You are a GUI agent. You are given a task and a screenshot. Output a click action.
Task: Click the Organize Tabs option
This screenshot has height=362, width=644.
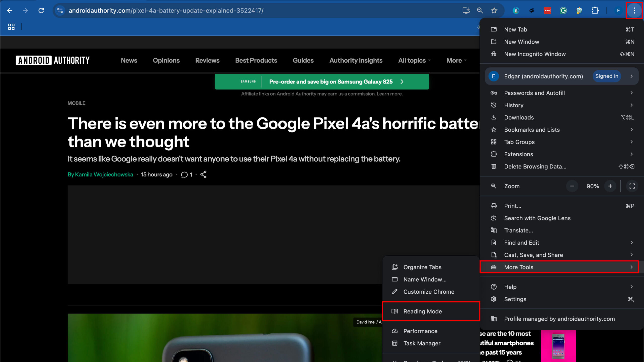click(423, 267)
